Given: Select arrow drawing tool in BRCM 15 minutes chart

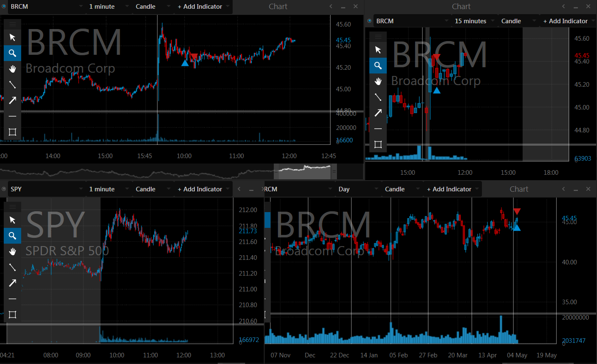Looking at the screenshot, I should point(378,113).
